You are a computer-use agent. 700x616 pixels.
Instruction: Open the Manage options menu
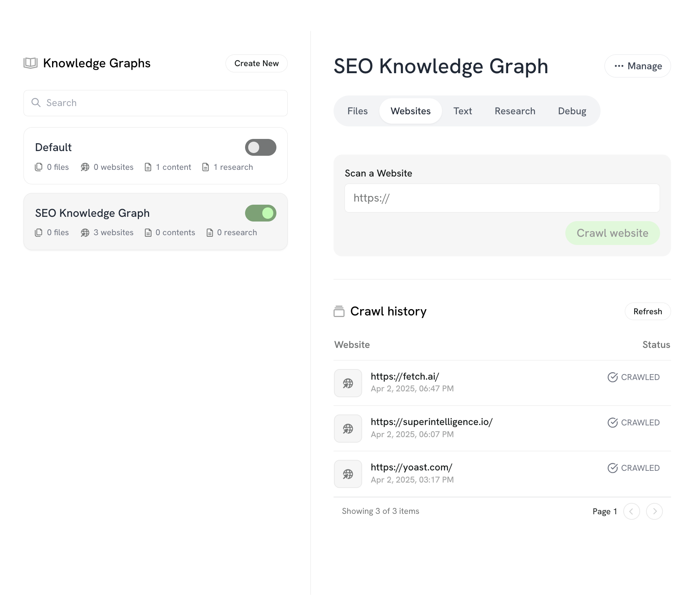(x=638, y=66)
